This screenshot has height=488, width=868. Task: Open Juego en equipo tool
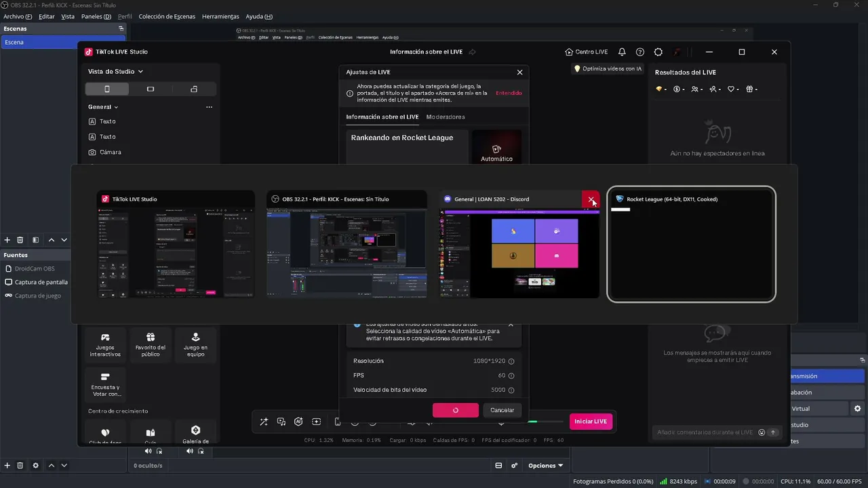point(195,346)
